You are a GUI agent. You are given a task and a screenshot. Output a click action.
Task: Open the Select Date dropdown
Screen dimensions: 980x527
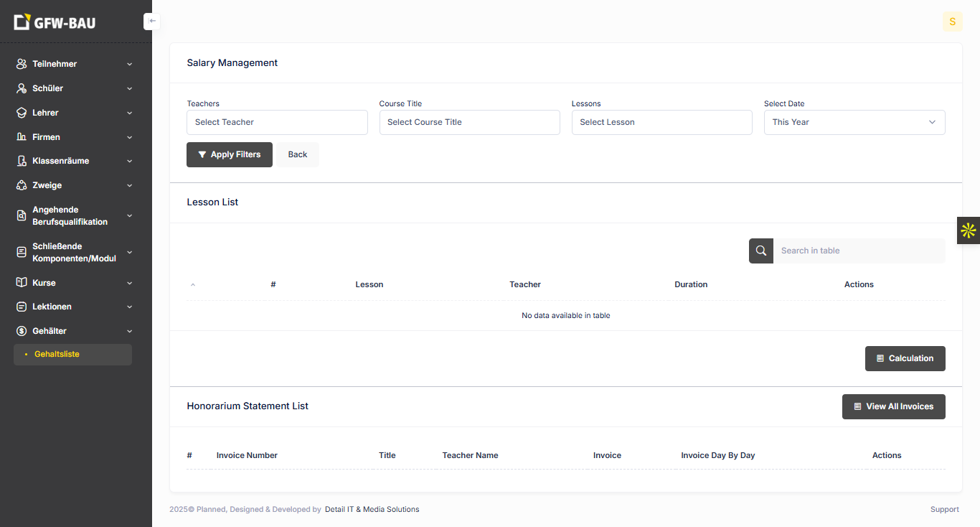tap(854, 122)
